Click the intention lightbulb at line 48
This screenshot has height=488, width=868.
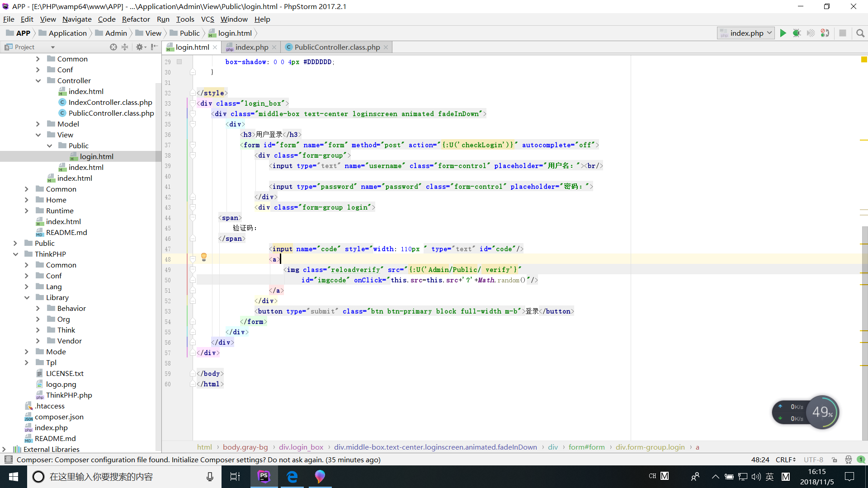click(204, 257)
